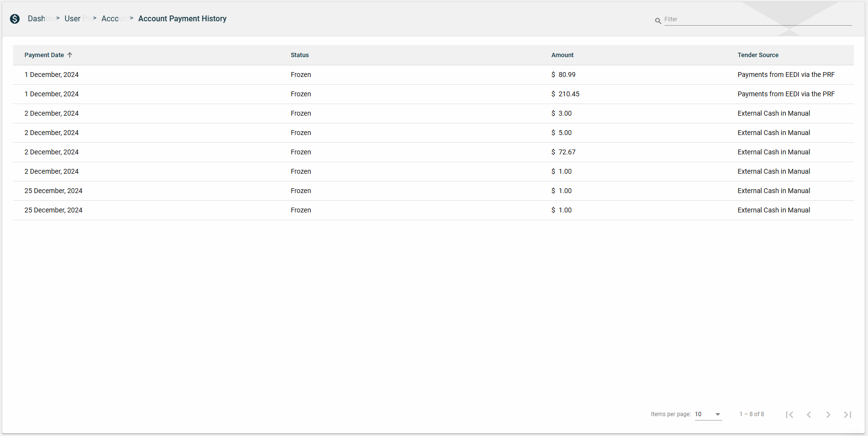Go to the next page of results

pos(828,415)
